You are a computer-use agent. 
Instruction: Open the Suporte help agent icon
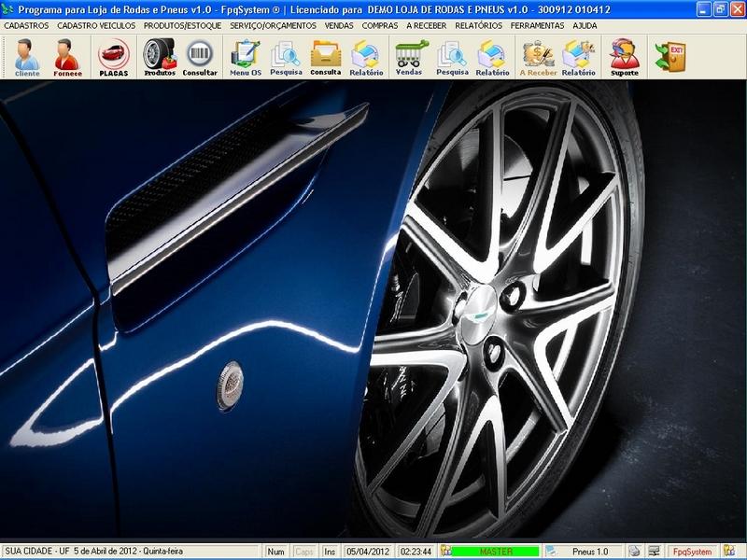coord(625,57)
